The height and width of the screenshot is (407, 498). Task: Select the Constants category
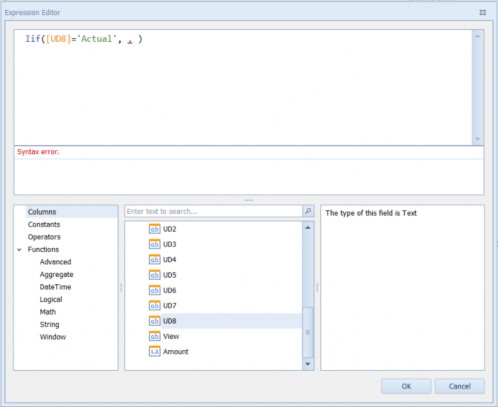pos(44,224)
